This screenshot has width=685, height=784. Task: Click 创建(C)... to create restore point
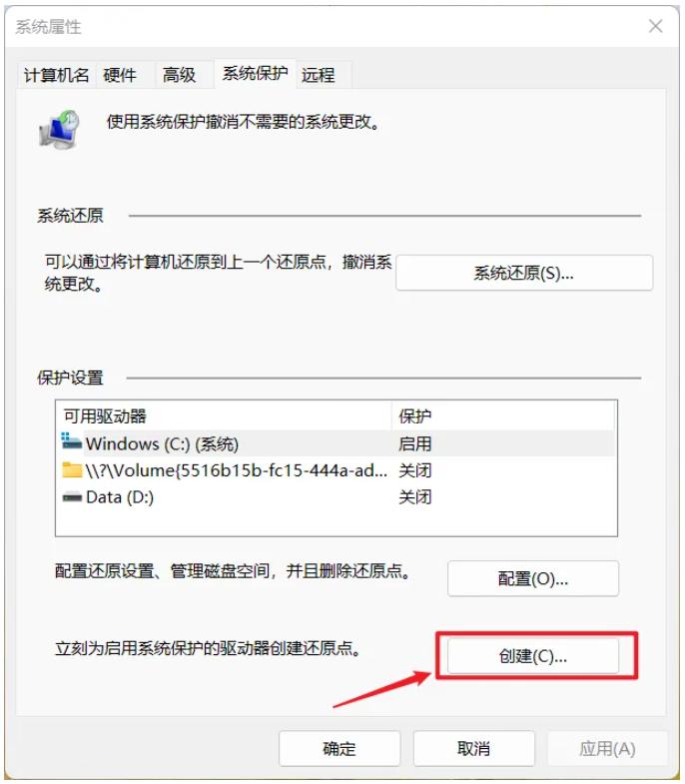(x=533, y=656)
